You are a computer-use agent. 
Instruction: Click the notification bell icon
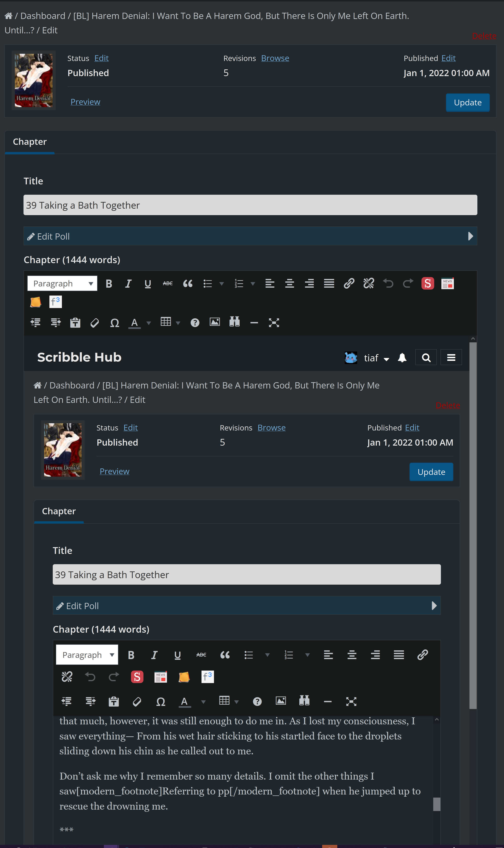402,357
